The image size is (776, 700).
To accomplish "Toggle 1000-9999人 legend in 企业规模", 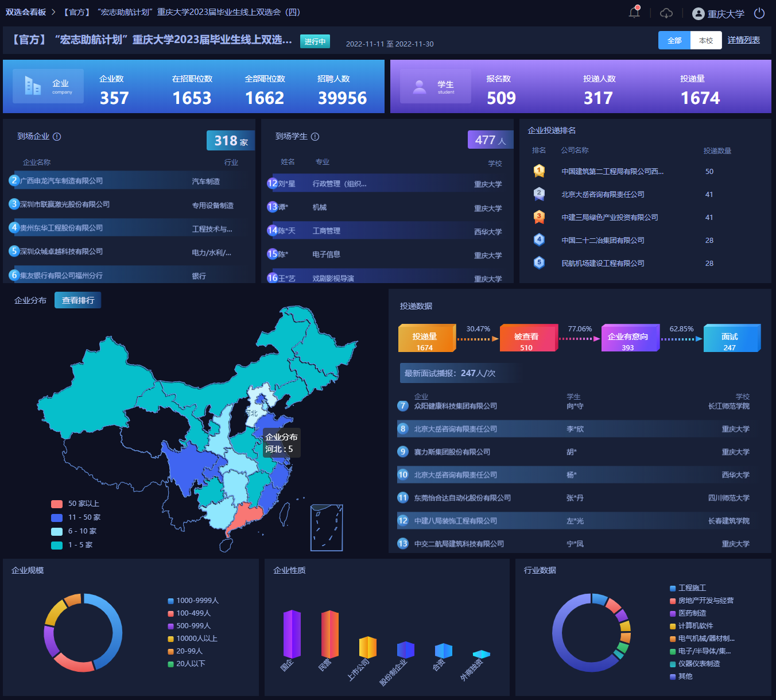I will coord(193,601).
